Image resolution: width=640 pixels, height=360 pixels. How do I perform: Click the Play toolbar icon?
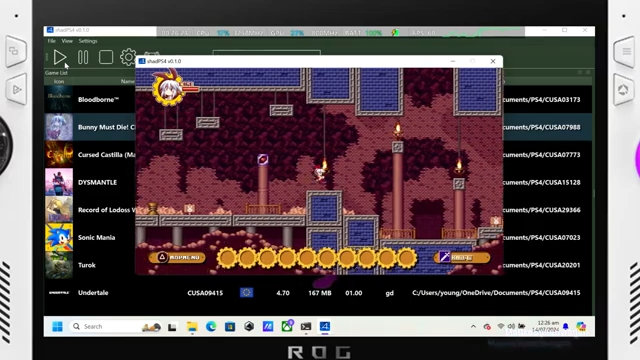tap(60, 57)
